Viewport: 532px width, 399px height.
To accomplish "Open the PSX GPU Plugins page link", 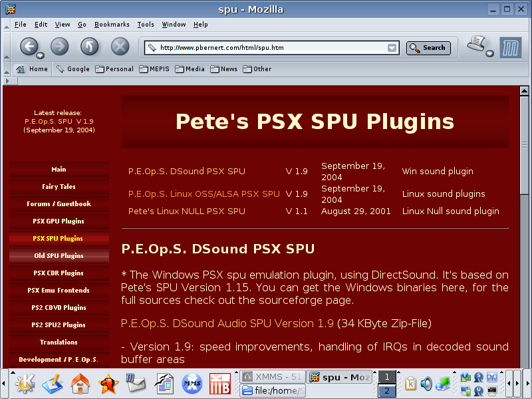I will tap(59, 221).
